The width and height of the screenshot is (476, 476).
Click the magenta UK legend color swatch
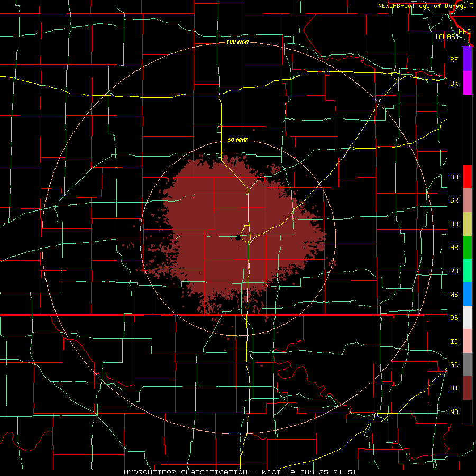point(467,83)
